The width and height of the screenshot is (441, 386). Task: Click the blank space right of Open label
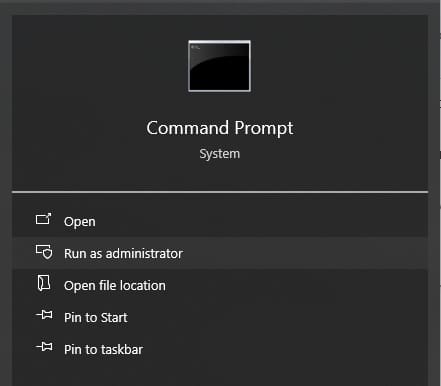[x=262, y=222]
